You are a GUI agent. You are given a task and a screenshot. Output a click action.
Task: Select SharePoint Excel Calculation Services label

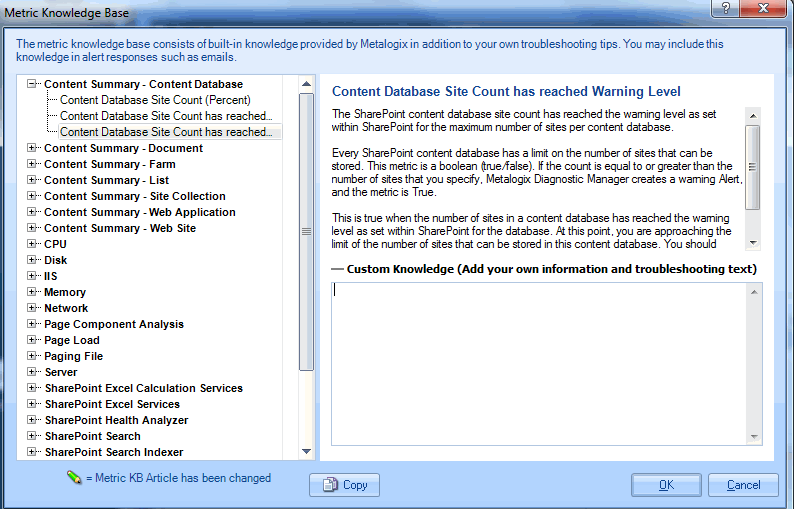click(x=144, y=388)
